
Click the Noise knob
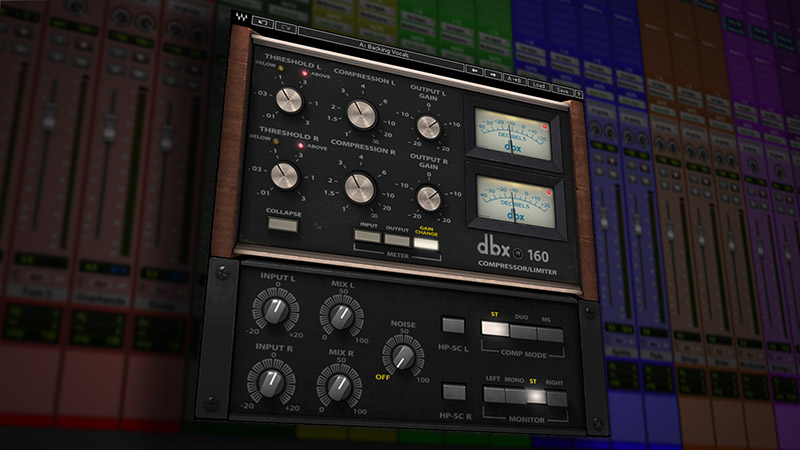click(403, 356)
